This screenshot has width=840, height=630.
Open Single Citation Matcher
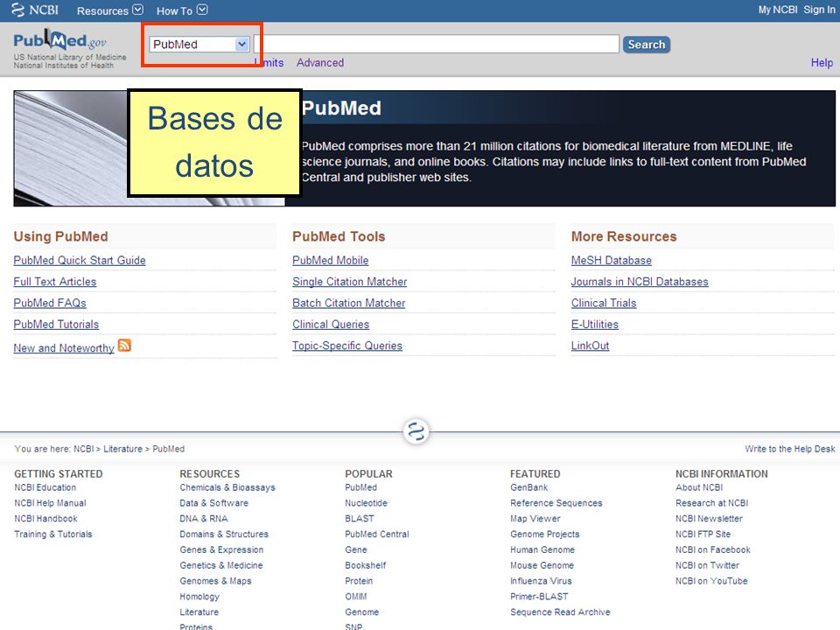(x=350, y=282)
